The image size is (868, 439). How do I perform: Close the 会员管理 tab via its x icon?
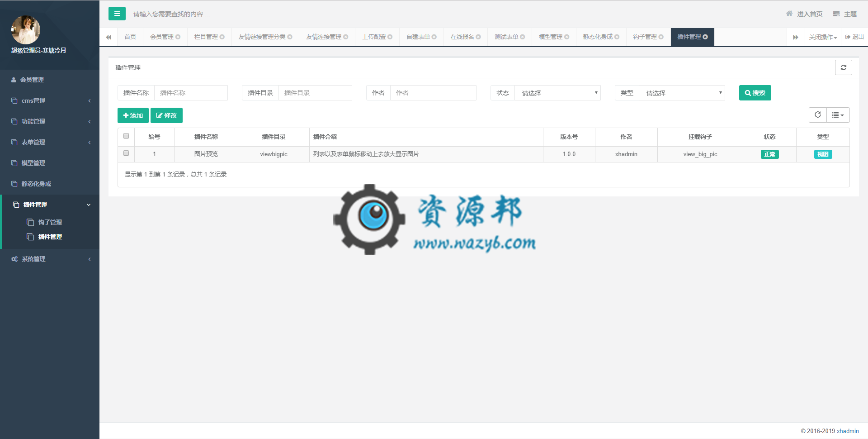click(x=178, y=37)
